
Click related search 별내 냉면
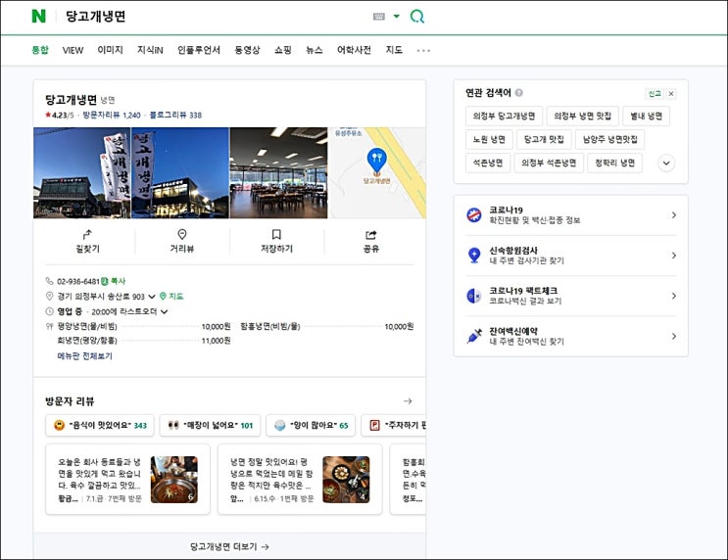(x=646, y=116)
